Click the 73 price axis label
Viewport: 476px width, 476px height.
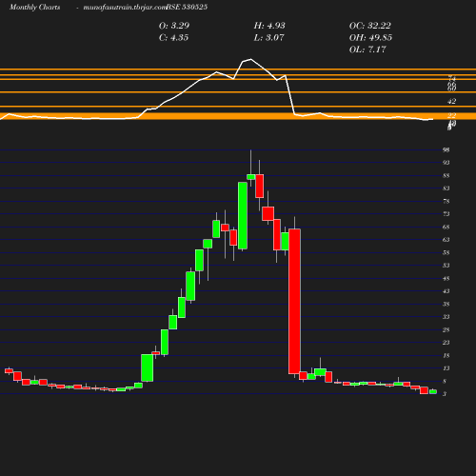click(446, 214)
